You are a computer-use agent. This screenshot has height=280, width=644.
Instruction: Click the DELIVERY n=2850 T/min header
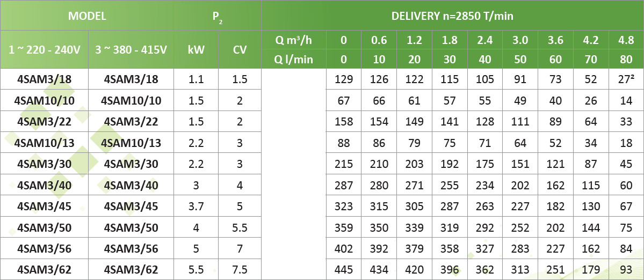452,16
